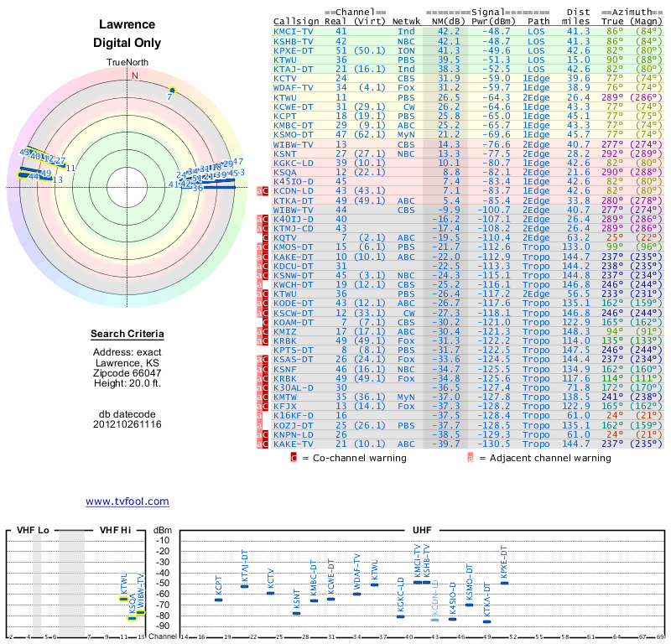Click the KCTV callsign
Viewport: 671px width, 644px height.
(x=285, y=78)
